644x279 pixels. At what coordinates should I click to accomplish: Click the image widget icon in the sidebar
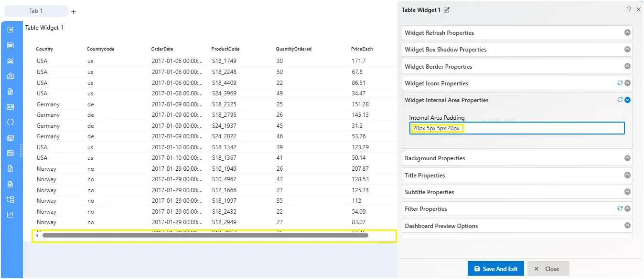point(11,138)
